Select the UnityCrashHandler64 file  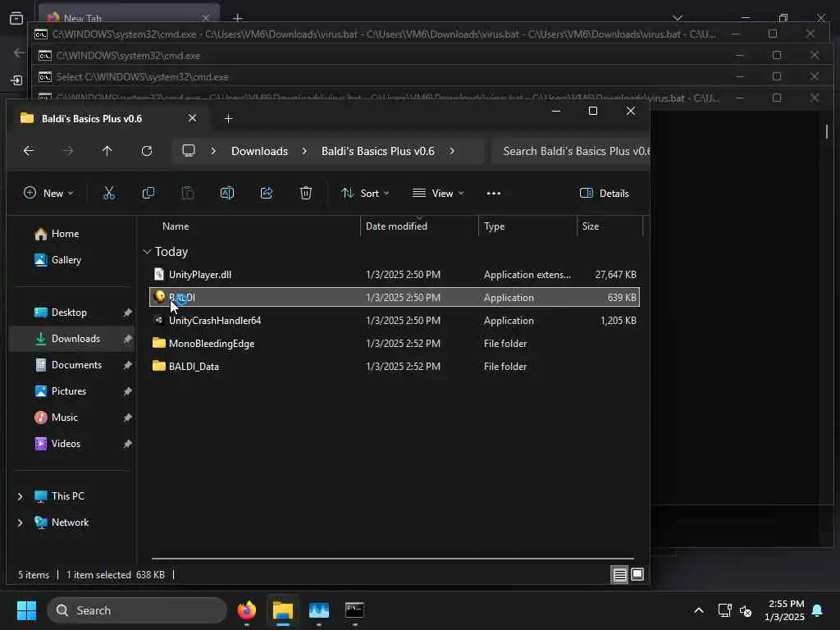395,321
